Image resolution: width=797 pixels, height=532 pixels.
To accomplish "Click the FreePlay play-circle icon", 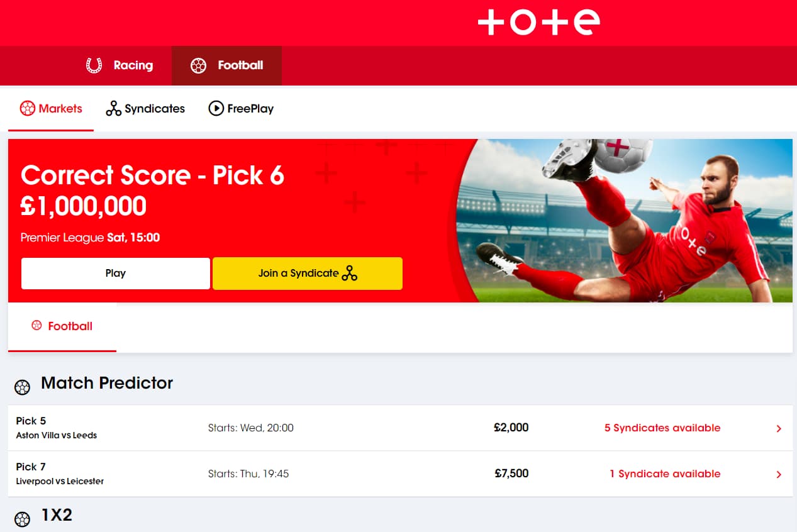I will point(216,108).
